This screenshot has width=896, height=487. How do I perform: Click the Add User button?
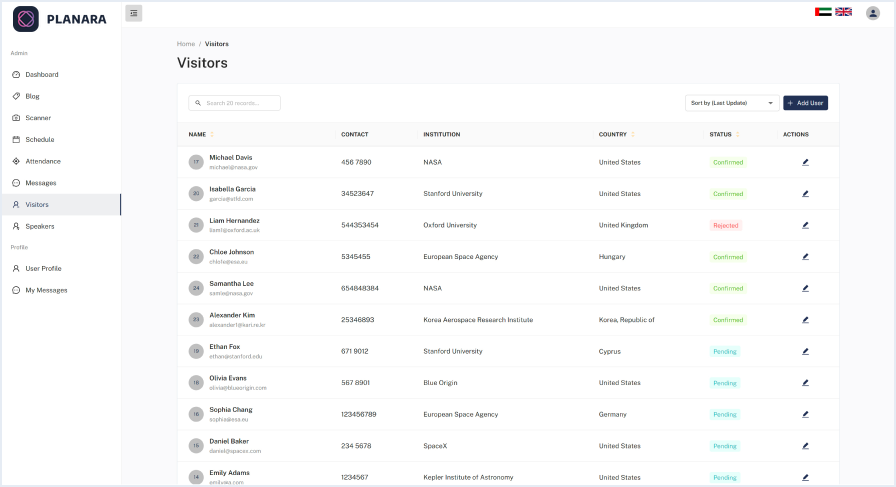tap(805, 103)
